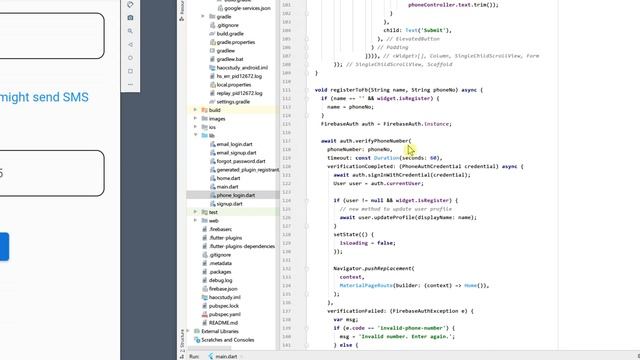Open forgot_password.dart file
This screenshot has width=640, height=360.
[x=238, y=161]
